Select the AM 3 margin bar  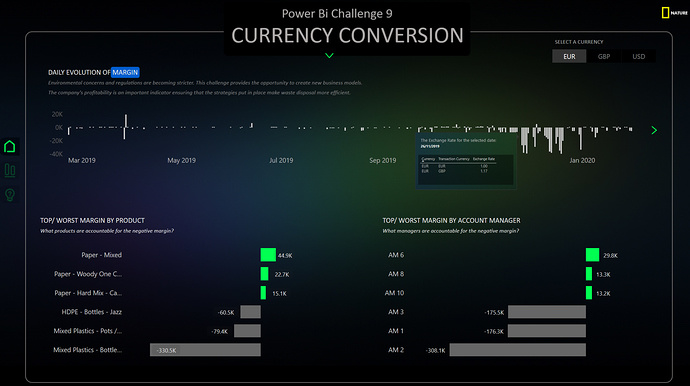547,312
